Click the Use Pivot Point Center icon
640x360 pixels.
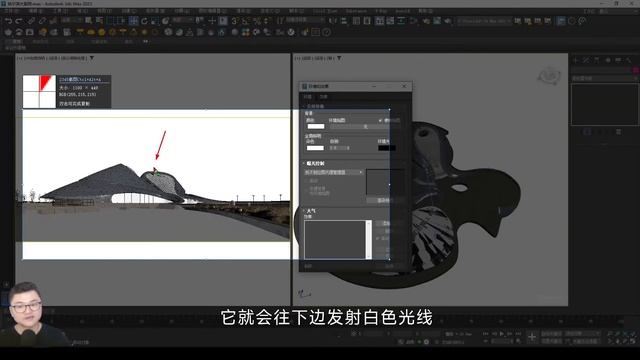click(200, 20)
